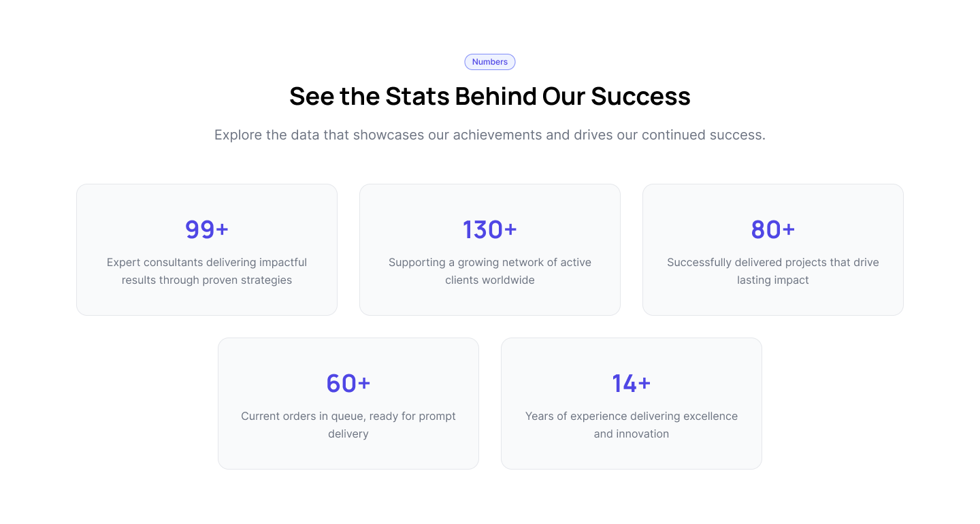Click the 60+ statistic number
The height and width of the screenshot is (524, 980).
[348, 384]
